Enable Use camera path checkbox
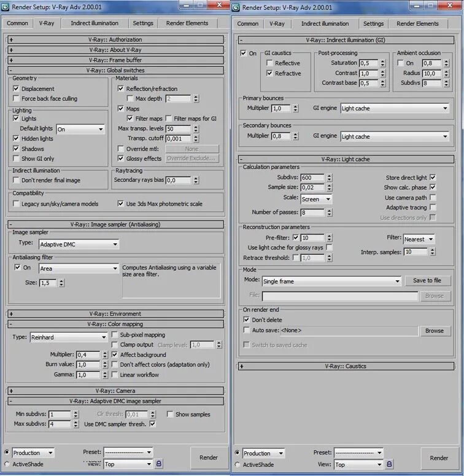Viewport: 464px width, 476px height. click(x=433, y=197)
